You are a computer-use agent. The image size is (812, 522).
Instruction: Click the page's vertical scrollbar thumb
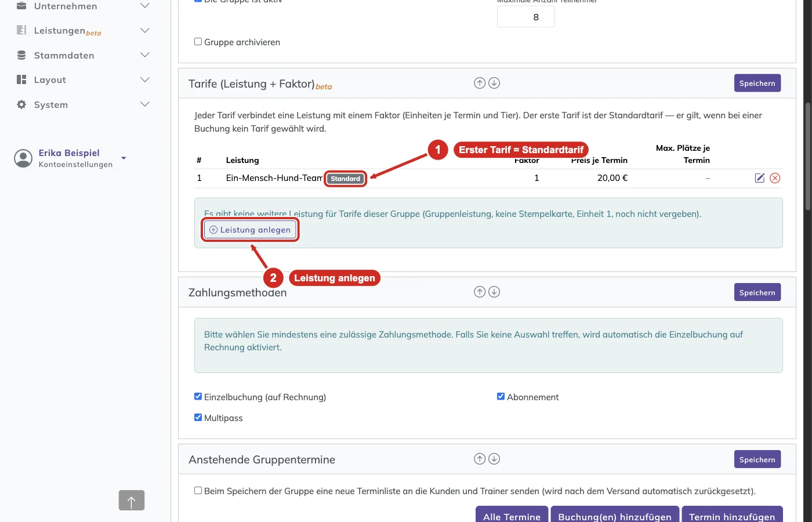pos(807,157)
